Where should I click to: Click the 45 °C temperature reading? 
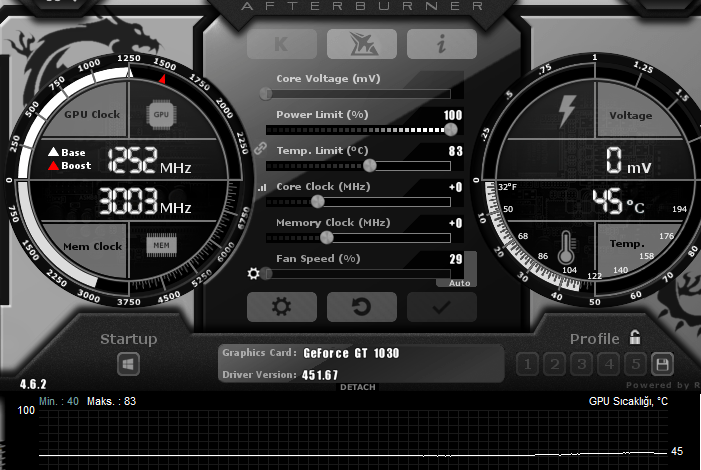click(619, 201)
